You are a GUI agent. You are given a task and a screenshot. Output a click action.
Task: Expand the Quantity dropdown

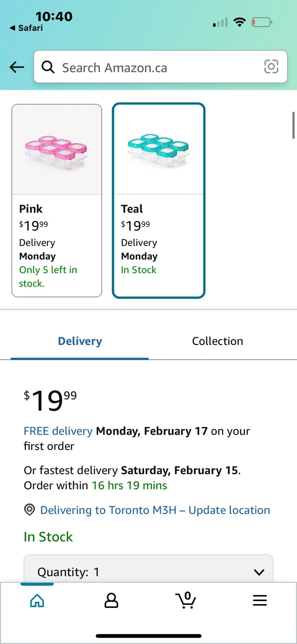148,571
